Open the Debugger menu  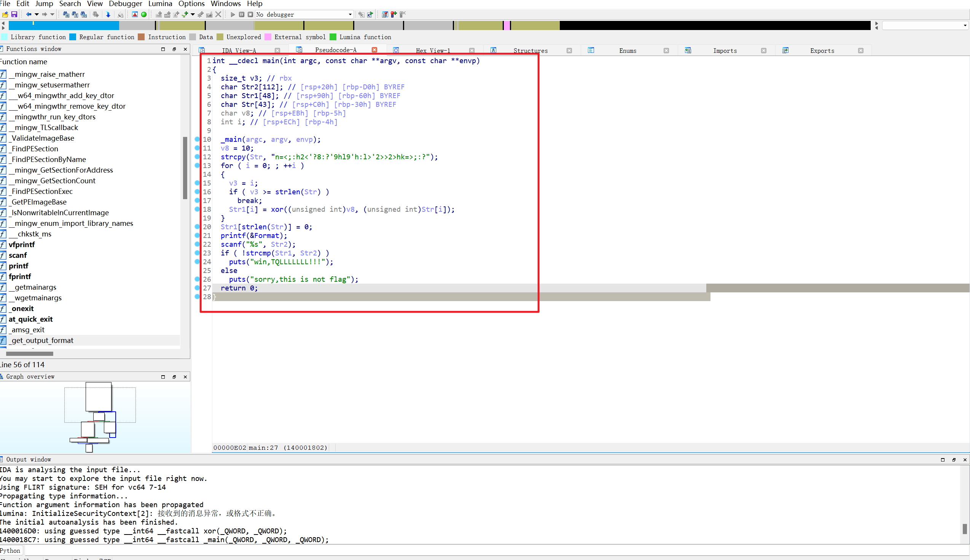click(x=126, y=4)
